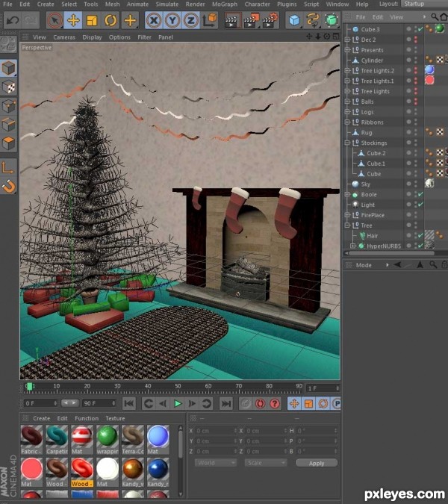Image resolution: width=448 pixels, height=504 pixels.
Task: Add a Cube primitive object
Action: pyautogui.click(x=294, y=21)
